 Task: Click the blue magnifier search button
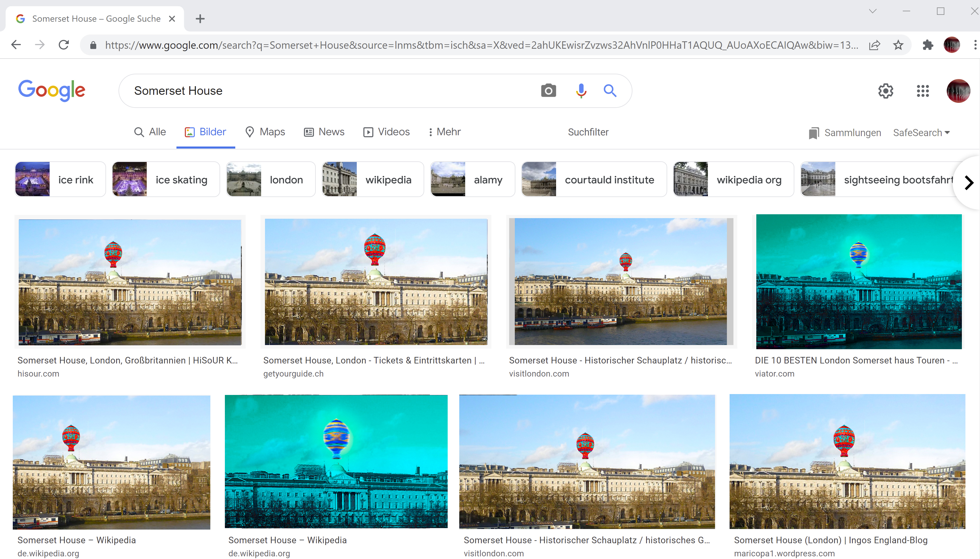coord(610,91)
